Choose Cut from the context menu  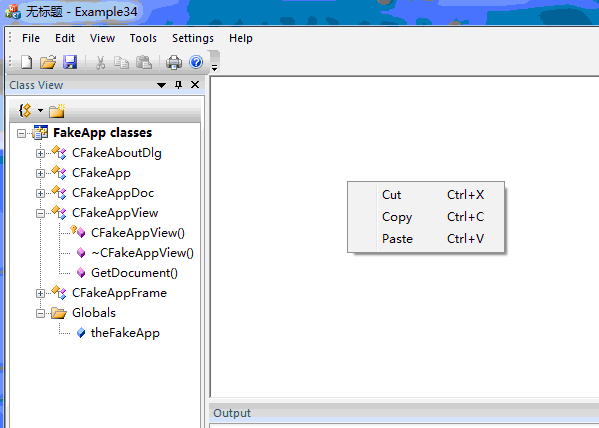coord(426,195)
